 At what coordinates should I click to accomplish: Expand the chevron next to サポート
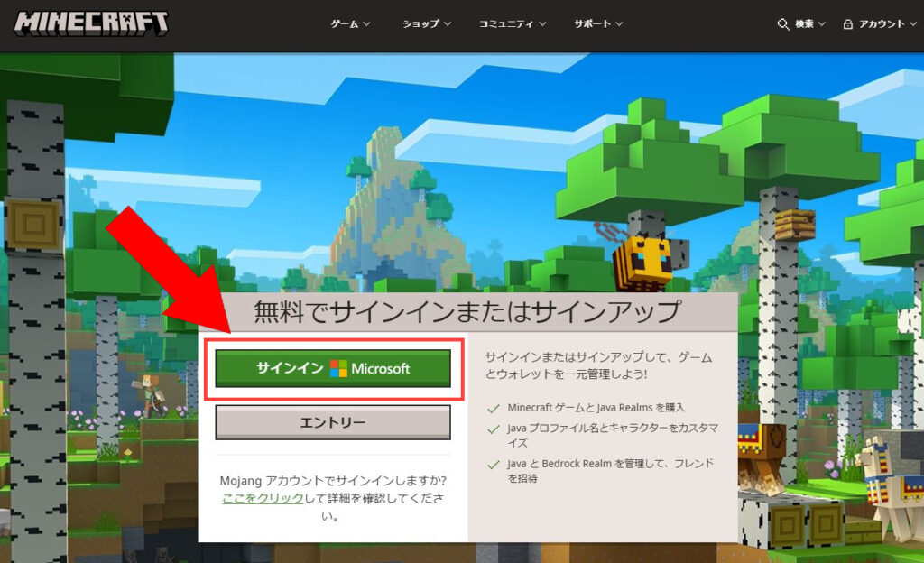[x=619, y=24]
